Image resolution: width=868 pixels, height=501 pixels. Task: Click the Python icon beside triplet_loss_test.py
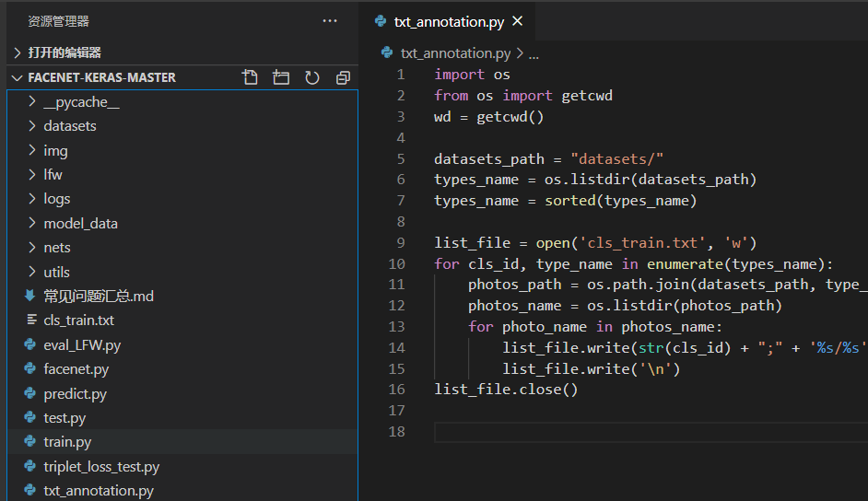pos(30,466)
